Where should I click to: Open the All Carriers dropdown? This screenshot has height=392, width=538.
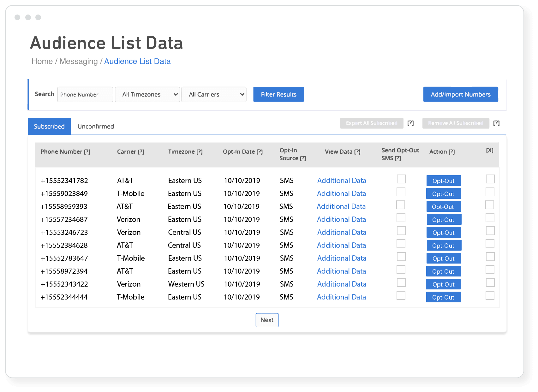[214, 94]
